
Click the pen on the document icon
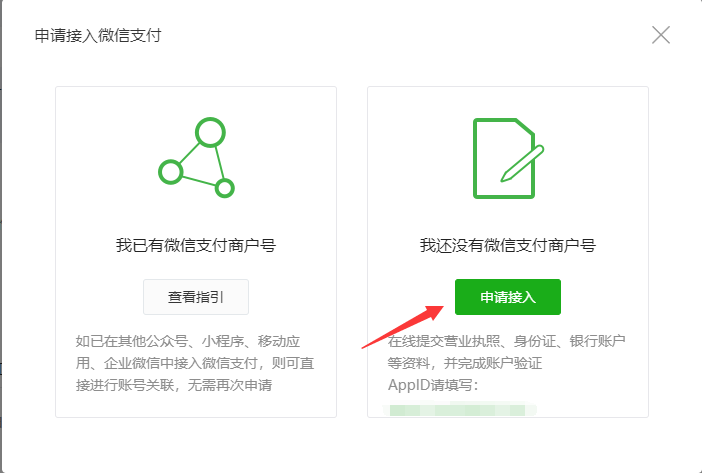tap(522, 163)
